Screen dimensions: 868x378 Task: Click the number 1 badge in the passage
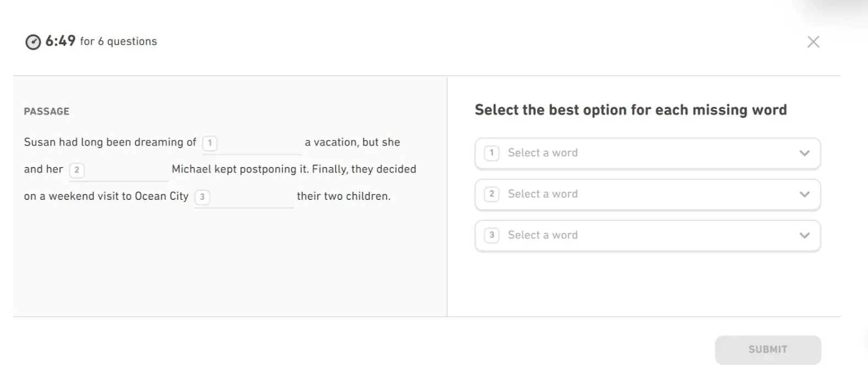209,143
